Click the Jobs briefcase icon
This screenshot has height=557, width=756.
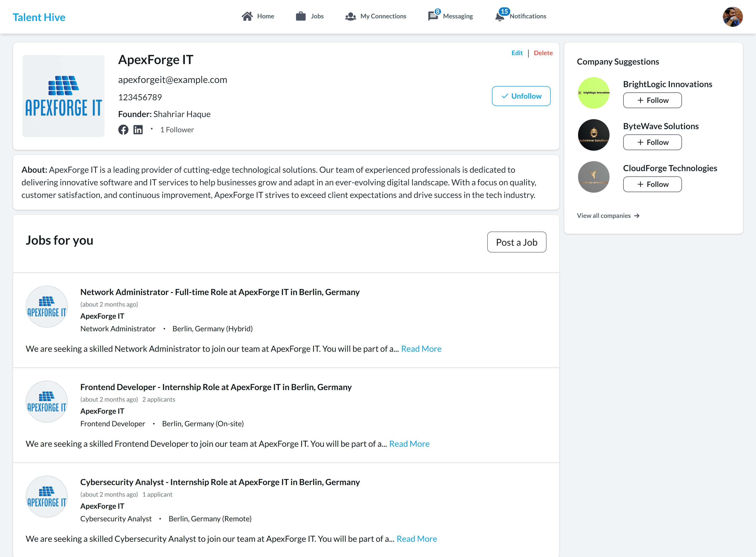click(x=301, y=16)
